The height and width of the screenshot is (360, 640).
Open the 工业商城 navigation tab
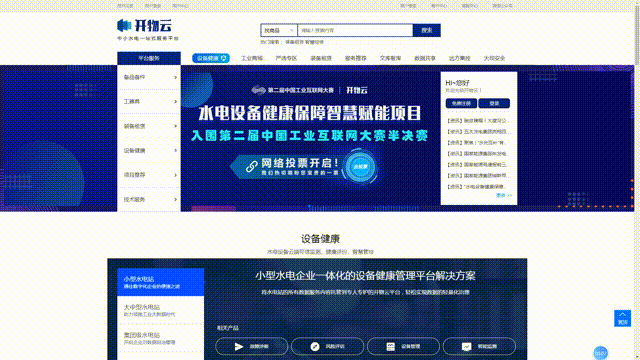[251, 58]
